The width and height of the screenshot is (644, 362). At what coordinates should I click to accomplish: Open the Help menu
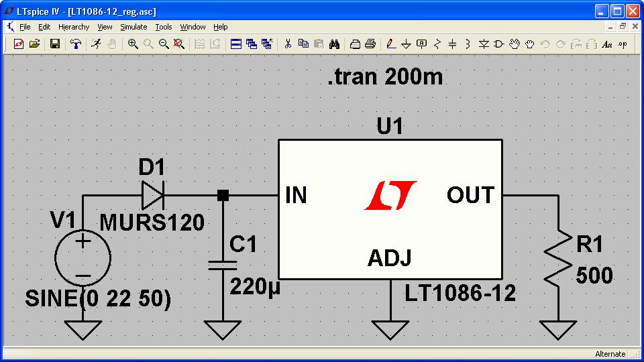(220, 27)
